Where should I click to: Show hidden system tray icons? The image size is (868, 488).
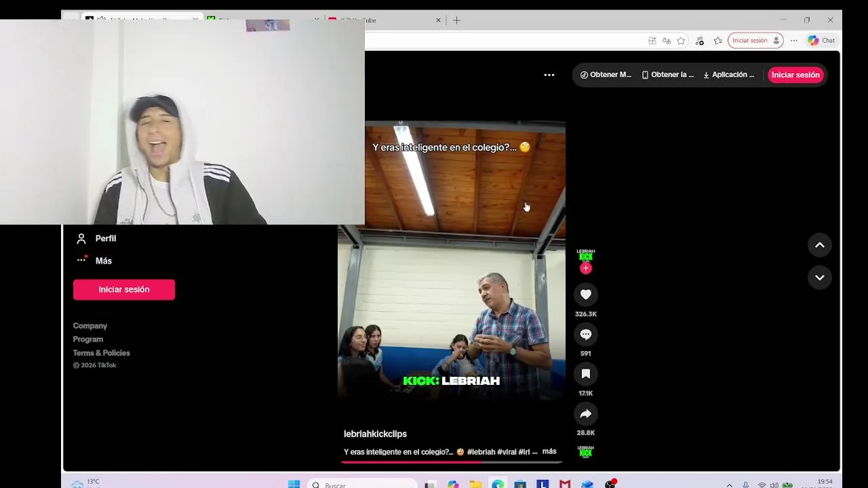pyautogui.click(x=730, y=485)
